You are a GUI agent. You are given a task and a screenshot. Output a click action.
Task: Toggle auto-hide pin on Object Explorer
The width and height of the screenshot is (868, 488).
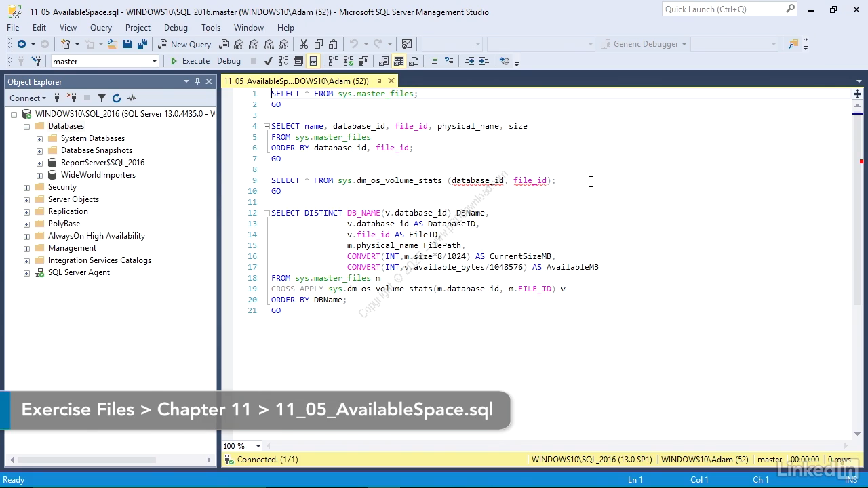(x=197, y=81)
